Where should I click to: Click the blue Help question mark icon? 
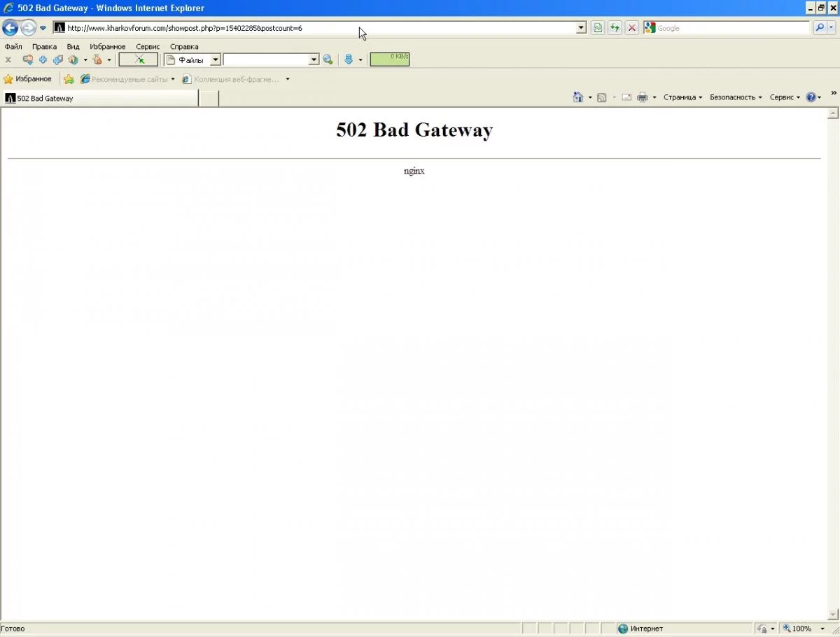[811, 97]
